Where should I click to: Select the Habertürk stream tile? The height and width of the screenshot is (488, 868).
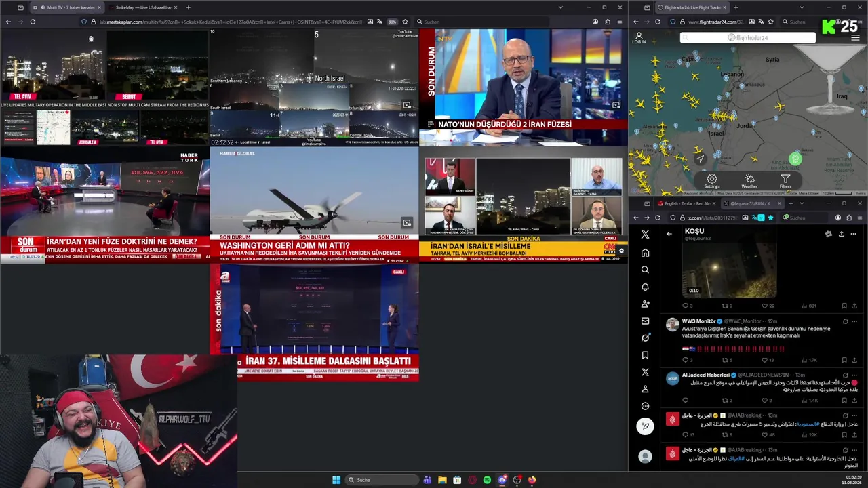(x=104, y=205)
